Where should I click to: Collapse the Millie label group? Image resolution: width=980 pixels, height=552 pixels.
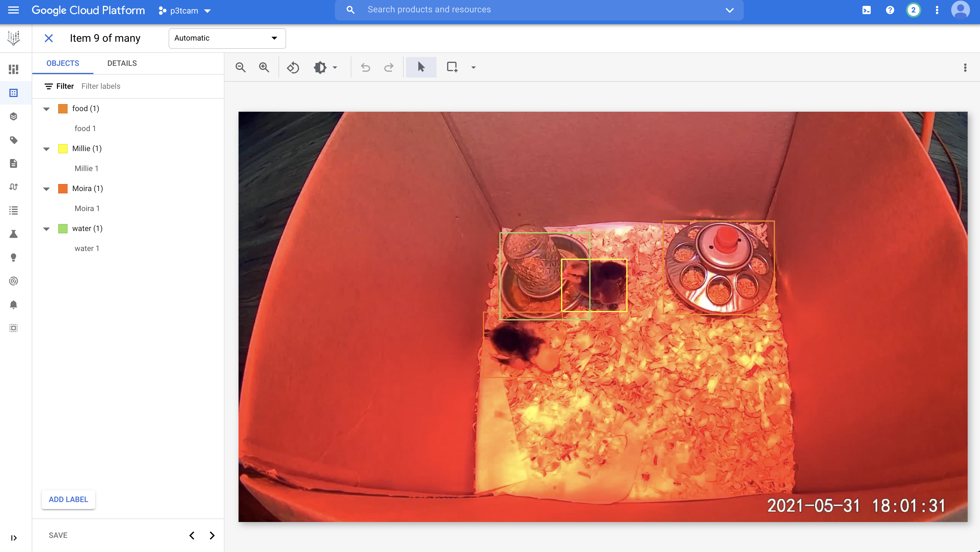coord(46,149)
